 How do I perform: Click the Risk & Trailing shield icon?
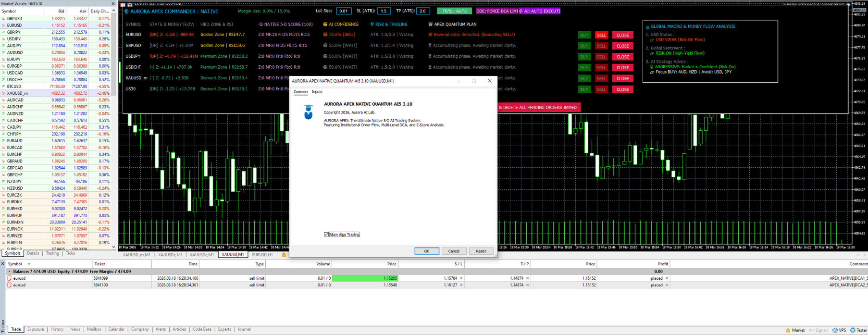372,24
